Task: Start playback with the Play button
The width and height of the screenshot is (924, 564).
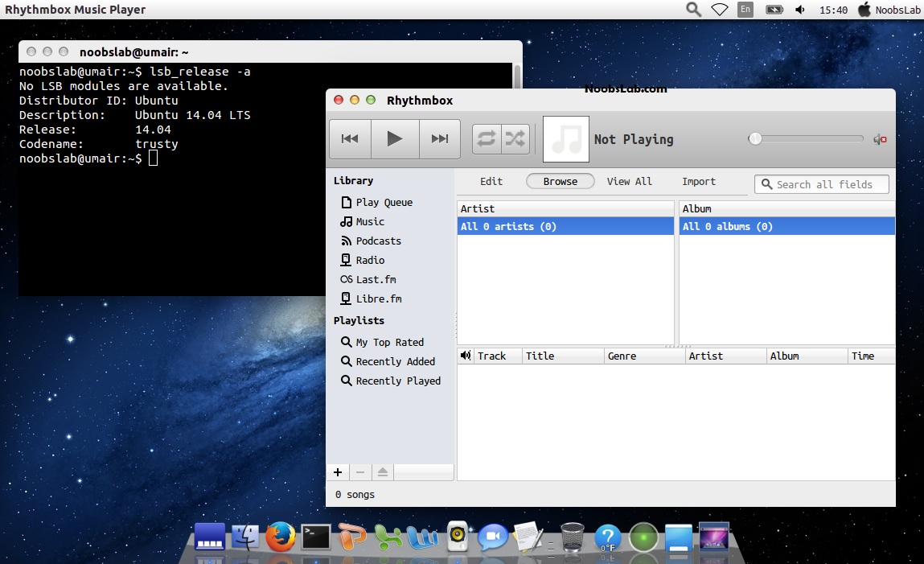Action: (x=395, y=138)
